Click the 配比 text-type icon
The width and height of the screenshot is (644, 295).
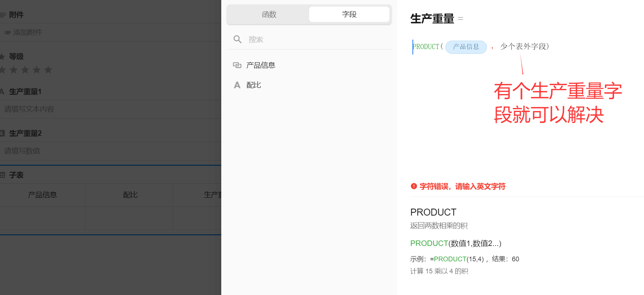237,85
